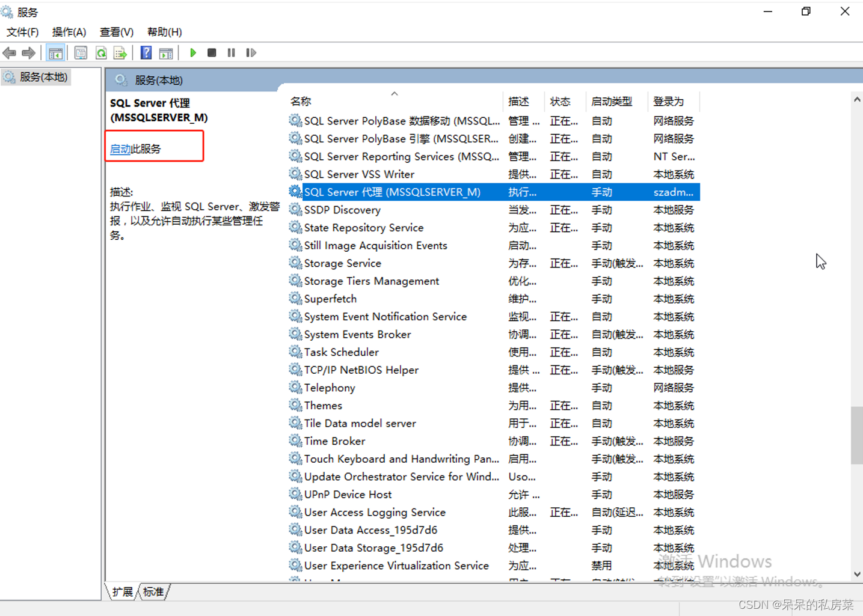863x616 pixels.
Task: Toggle the show/hide action pane icon
Action: click(x=166, y=53)
